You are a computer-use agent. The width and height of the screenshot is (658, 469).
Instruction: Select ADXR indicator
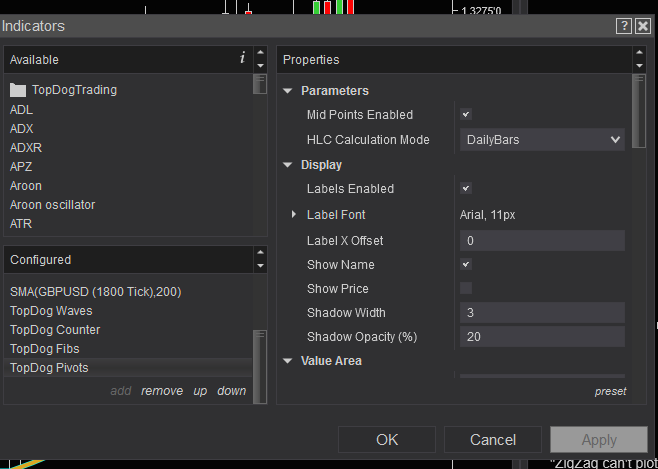pos(26,148)
